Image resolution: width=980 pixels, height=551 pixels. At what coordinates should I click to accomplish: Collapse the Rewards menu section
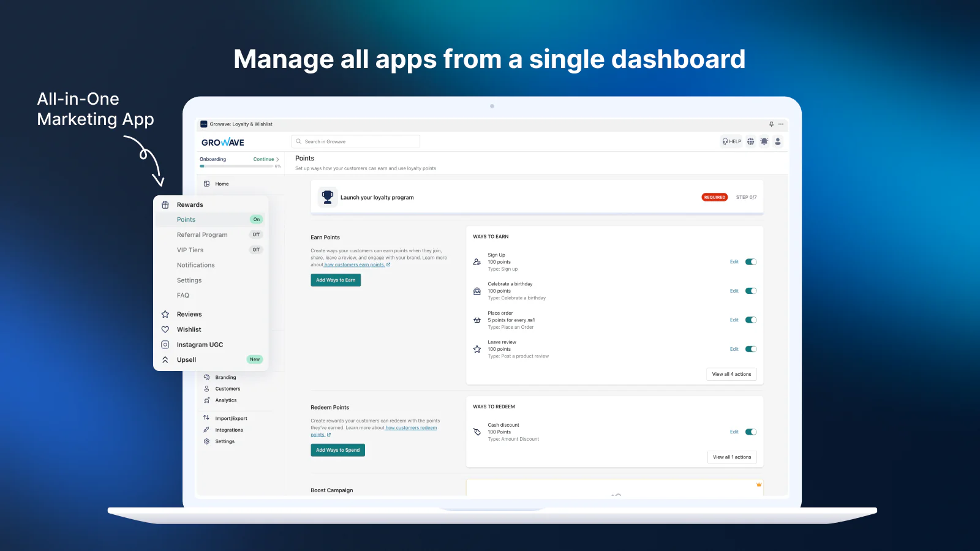coord(190,205)
